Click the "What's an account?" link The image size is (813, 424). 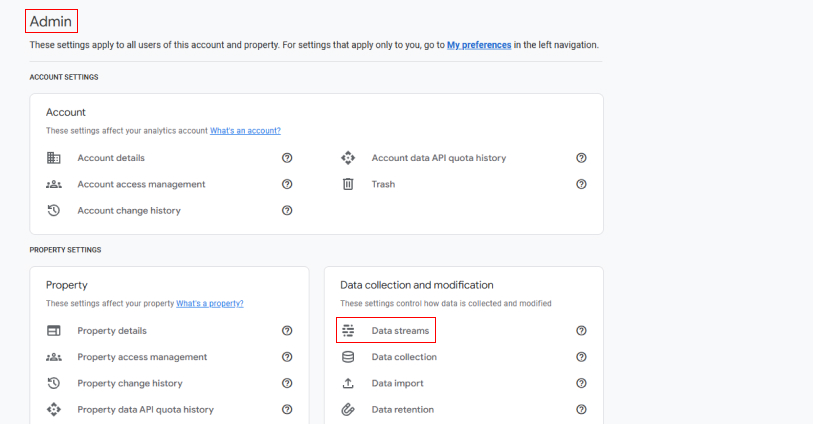(x=245, y=130)
